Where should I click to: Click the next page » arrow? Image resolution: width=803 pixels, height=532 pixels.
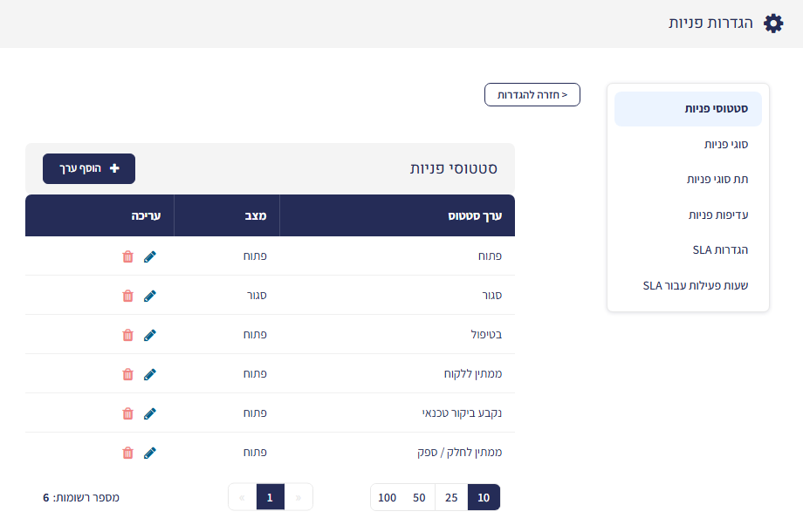298,497
